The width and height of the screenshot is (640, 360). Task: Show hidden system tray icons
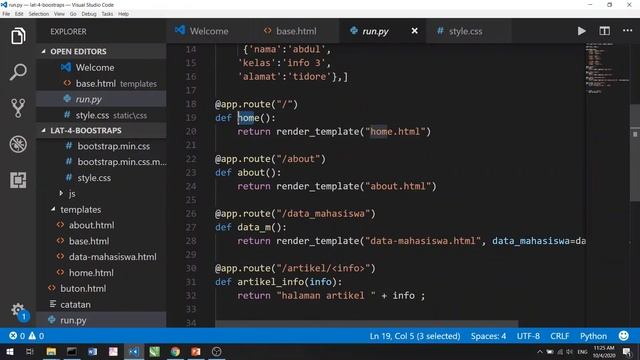(540, 351)
